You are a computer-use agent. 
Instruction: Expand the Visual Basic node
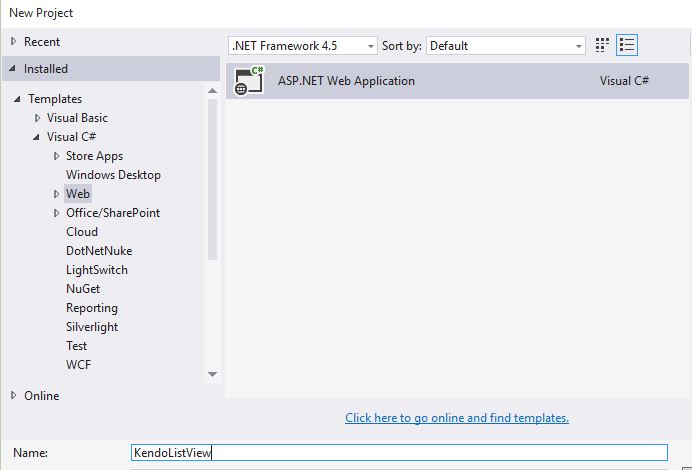pos(38,118)
